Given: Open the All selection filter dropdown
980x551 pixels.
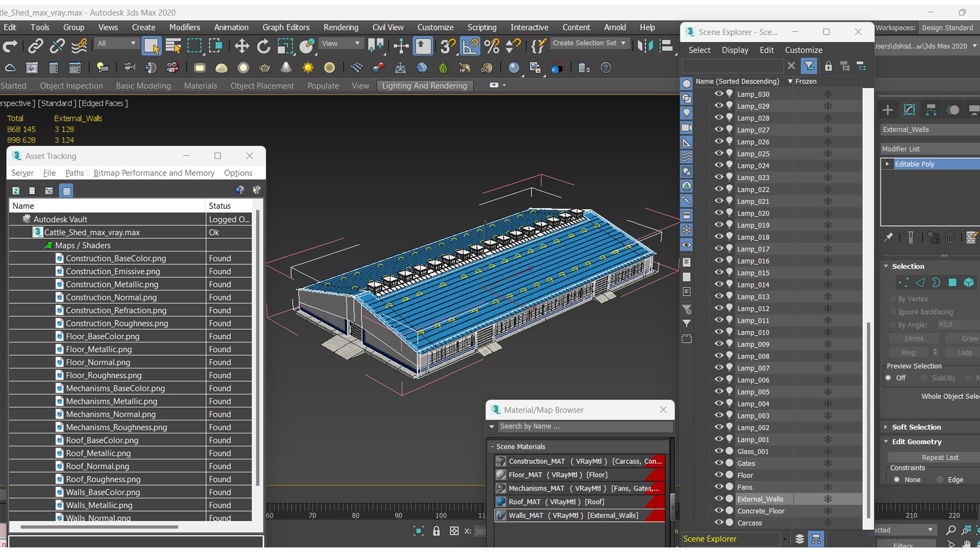Looking at the screenshot, I should pyautogui.click(x=116, y=43).
